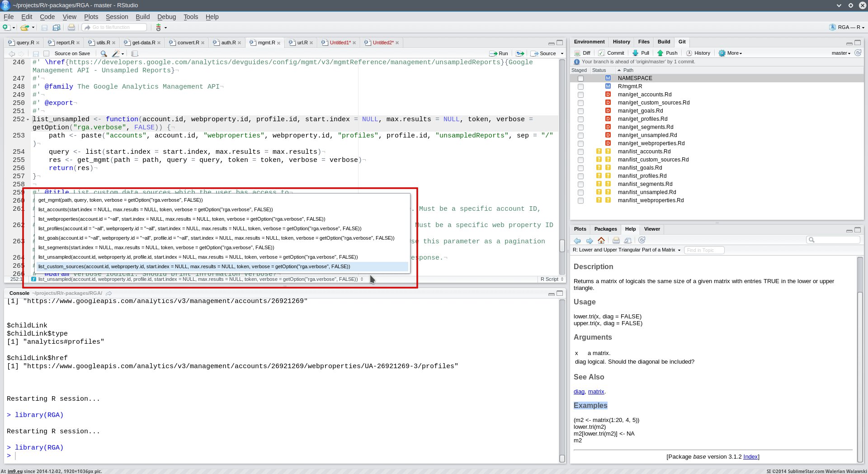This screenshot has width=868, height=474.
Task: Click the Find in Topic field
Action: click(704, 250)
